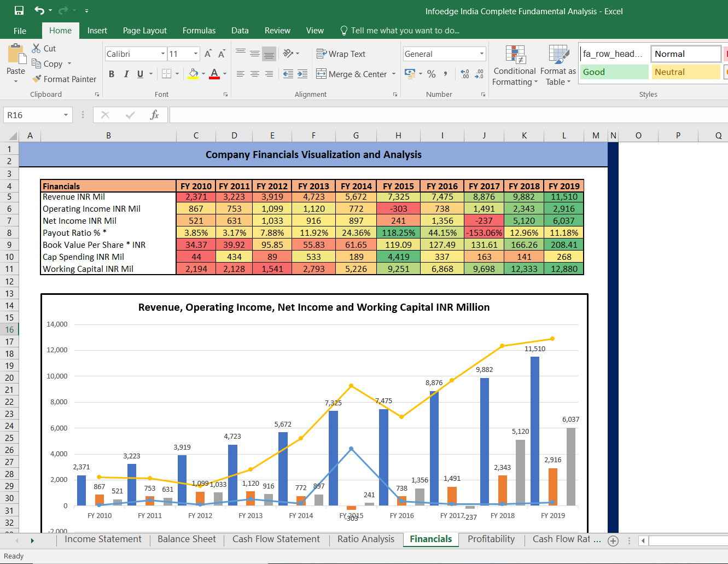Toggle Bold formatting

[x=112, y=74]
